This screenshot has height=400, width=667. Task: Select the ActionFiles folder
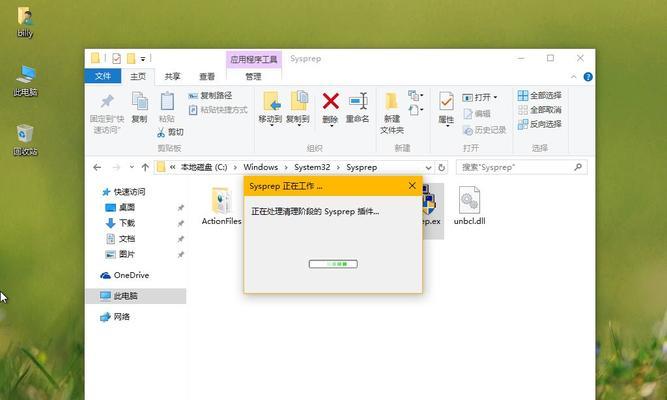[x=222, y=206]
